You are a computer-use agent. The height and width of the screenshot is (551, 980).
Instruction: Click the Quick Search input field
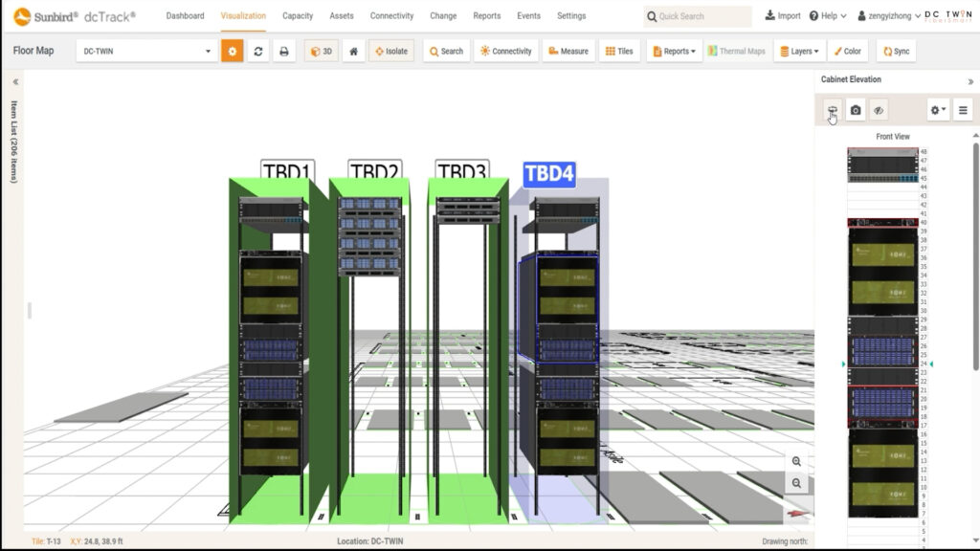(702, 16)
